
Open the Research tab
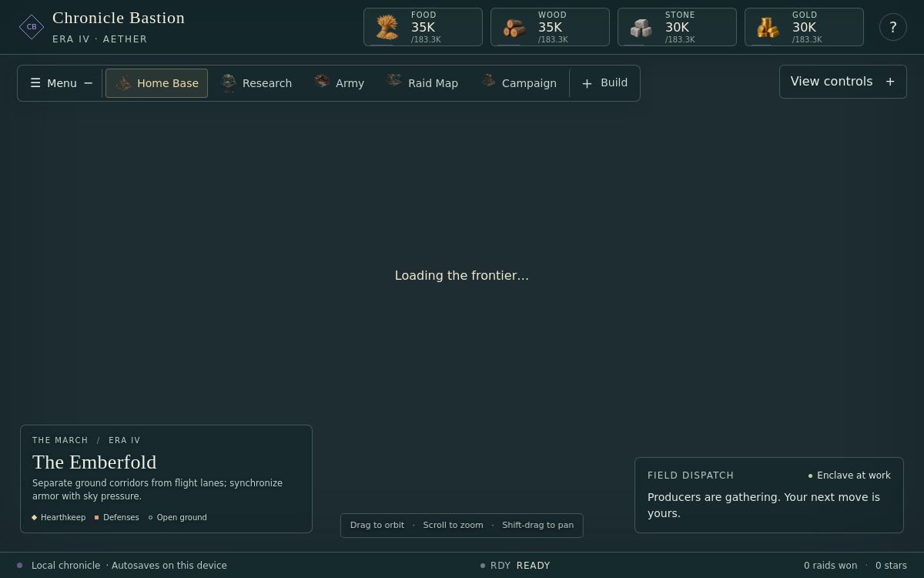(256, 83)
